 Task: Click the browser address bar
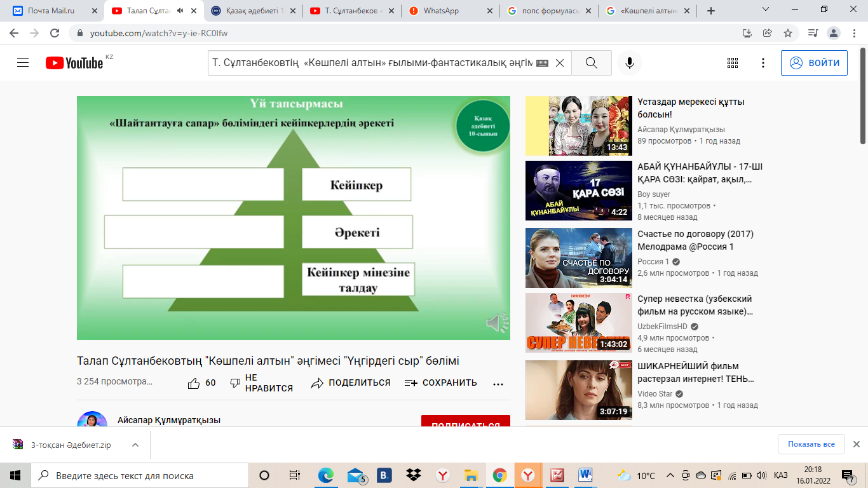click(x=407, y=33)
